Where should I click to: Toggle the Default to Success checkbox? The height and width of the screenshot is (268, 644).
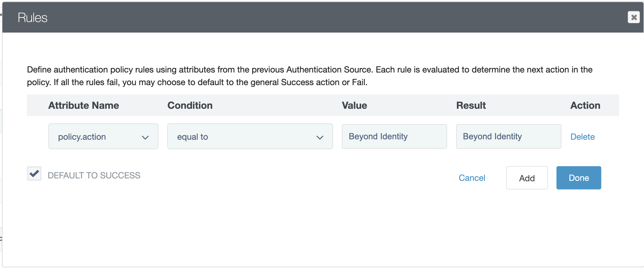(x=34, y=174)
